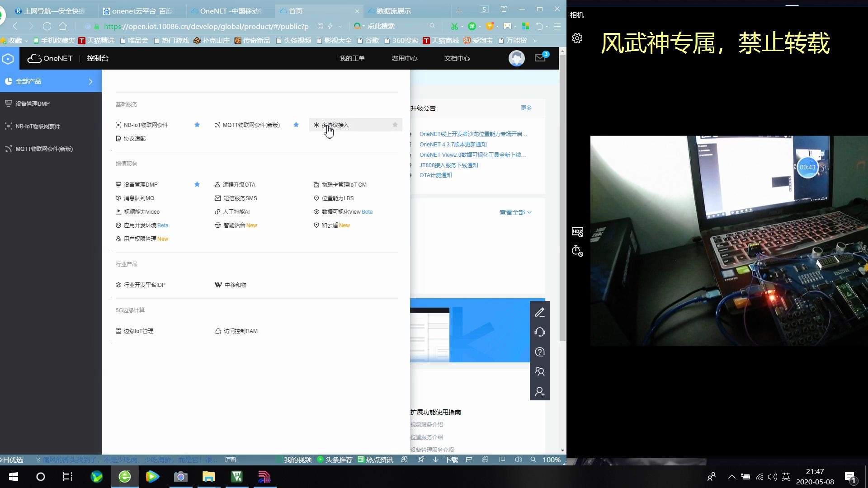Click the OneNET hexagon menu icon
Image resolution: width=868 pixels, height=488 pixels.
(x=8, y=58)
